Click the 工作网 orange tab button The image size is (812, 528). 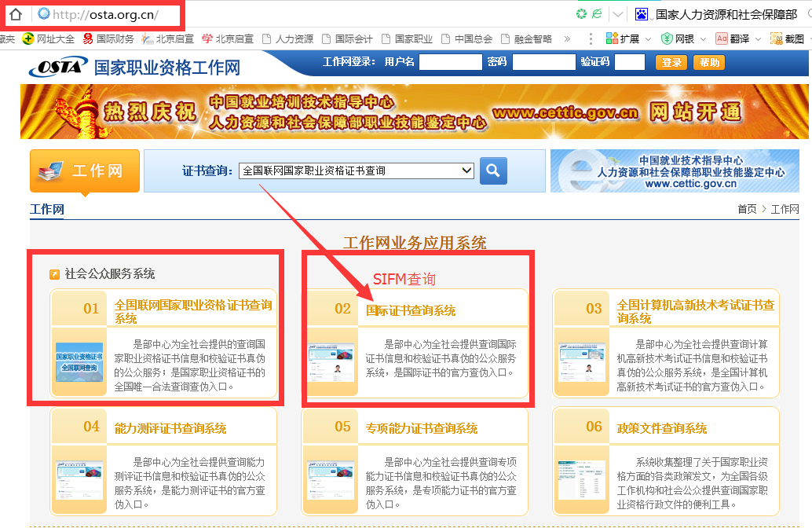click(85, 171)
